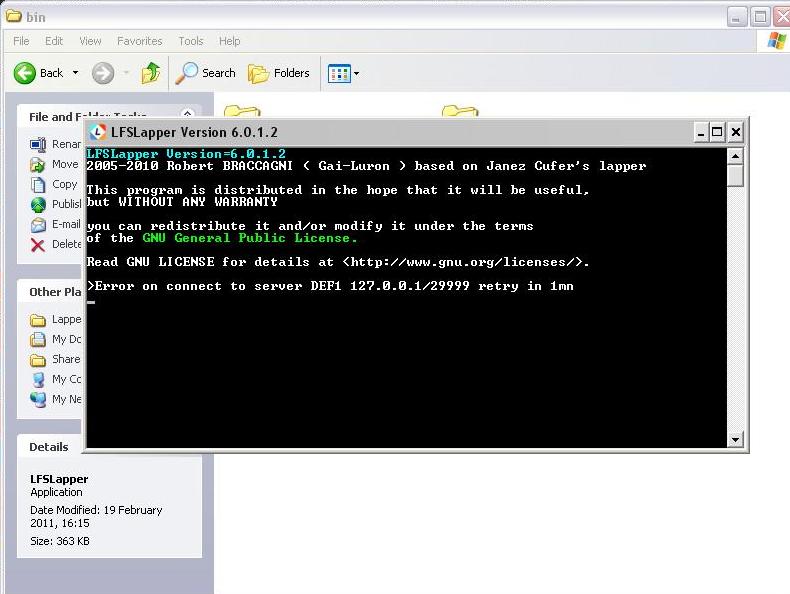This screenshot has width=790, height=594.
Task: Minimize the bin Explorer window
Action: tap(737, 17)
